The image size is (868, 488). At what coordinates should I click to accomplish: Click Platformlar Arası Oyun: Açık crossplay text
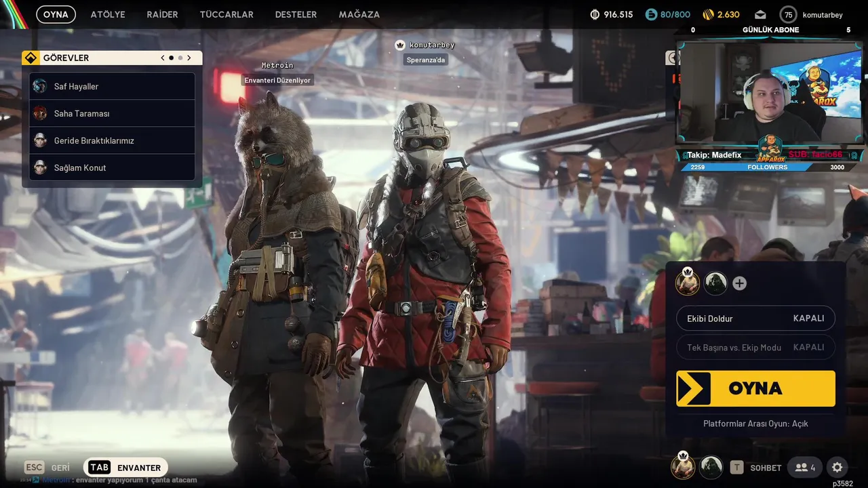pos(755,424)
